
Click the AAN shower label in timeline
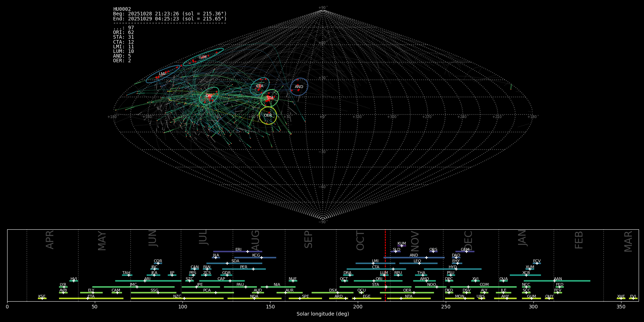pos(558,279)
